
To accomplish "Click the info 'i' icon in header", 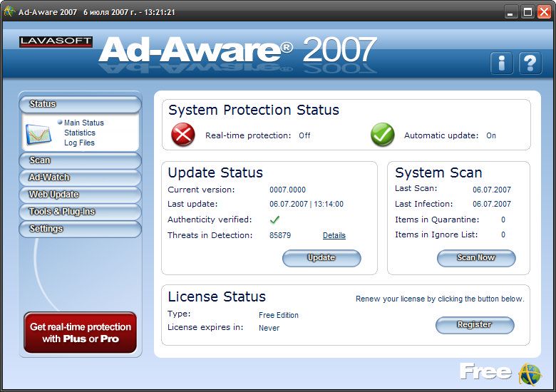I will (x=502, y=63).
